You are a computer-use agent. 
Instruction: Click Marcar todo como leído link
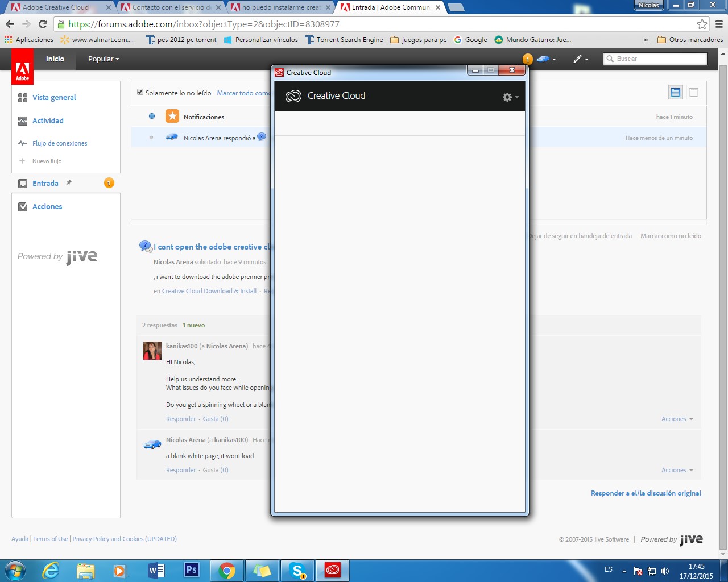coord(243,93)
